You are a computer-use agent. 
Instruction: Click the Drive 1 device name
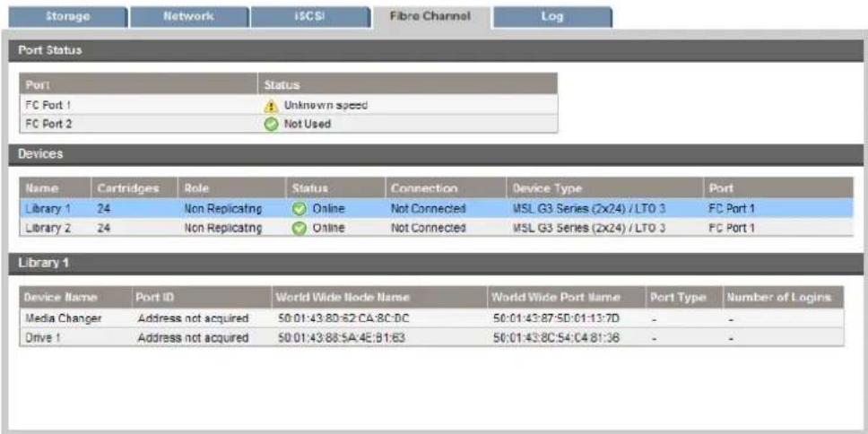42,337
